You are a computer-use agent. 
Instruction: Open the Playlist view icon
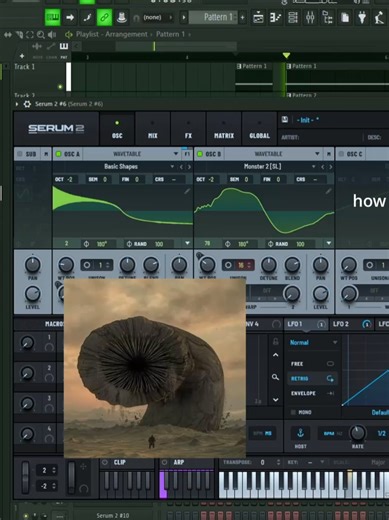click(258, 17)
